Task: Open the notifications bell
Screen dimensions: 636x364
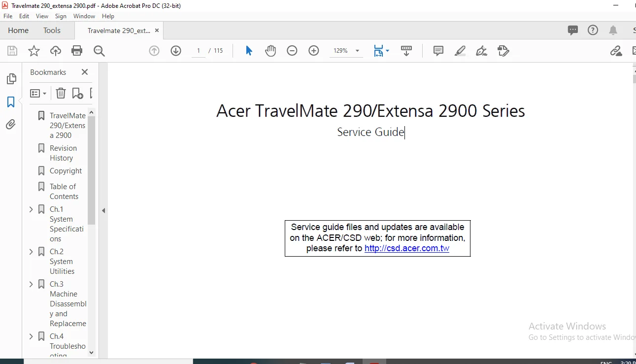Action: (x=613, y=30)
